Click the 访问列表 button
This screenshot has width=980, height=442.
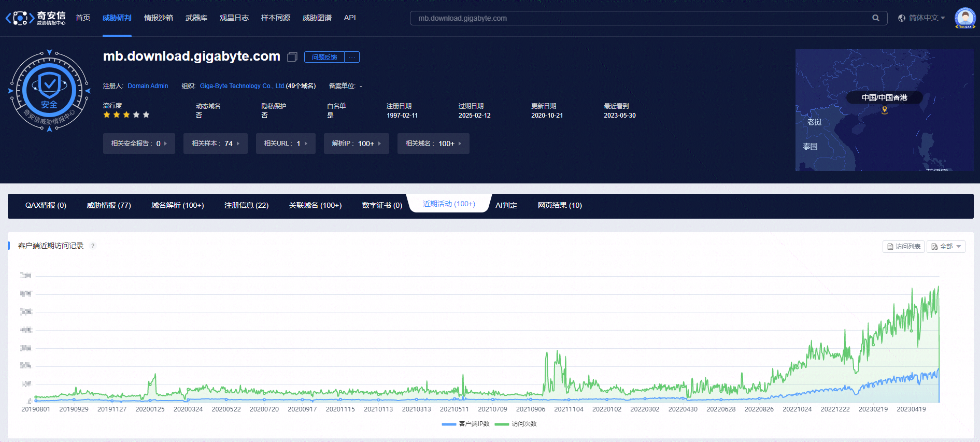click(x=903, y=247)
